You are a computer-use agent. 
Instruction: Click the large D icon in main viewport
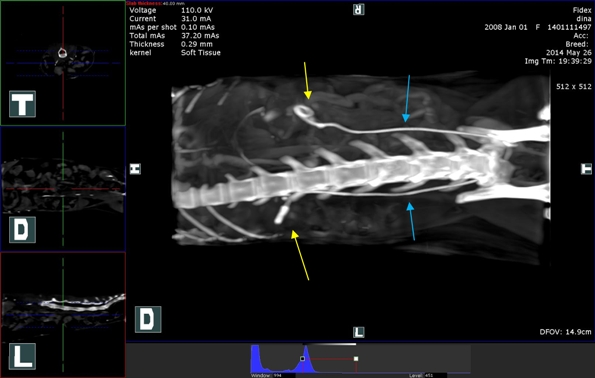point(148,320)
